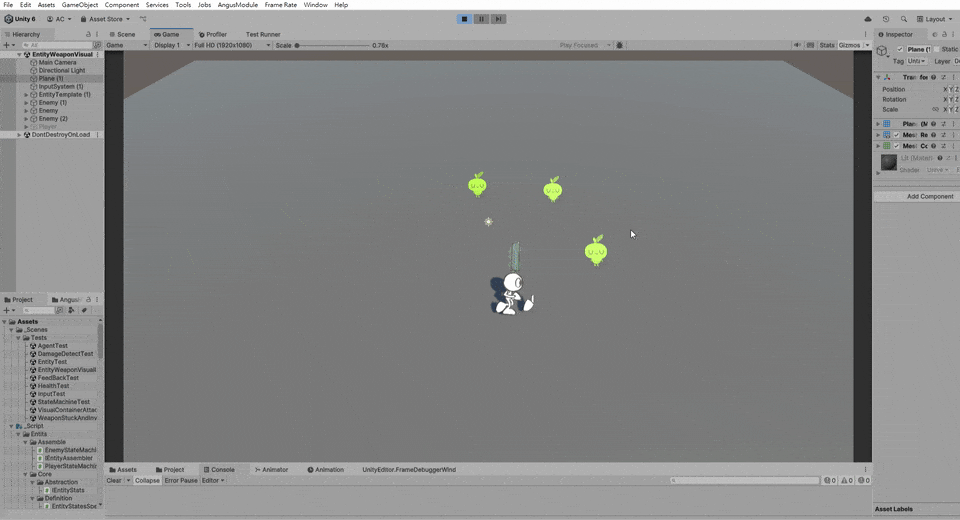Toggle the Hierarchy panel lock icon
The image size is (960, 520).
tap(88, 34)
